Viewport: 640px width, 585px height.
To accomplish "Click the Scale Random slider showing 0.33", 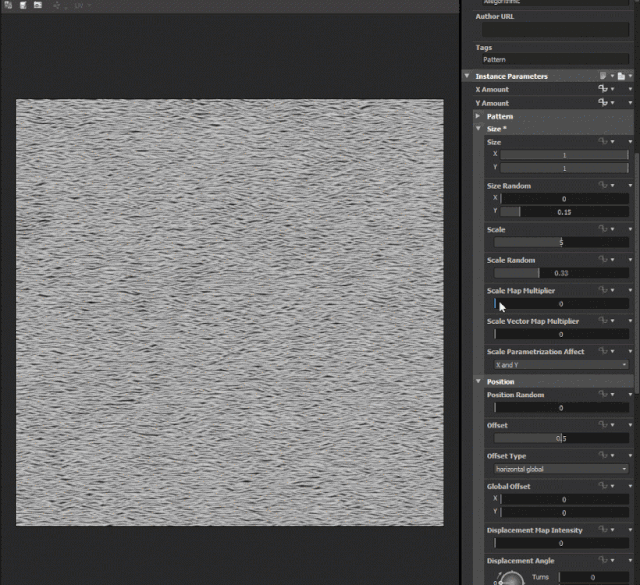I will tap(561, 273).
